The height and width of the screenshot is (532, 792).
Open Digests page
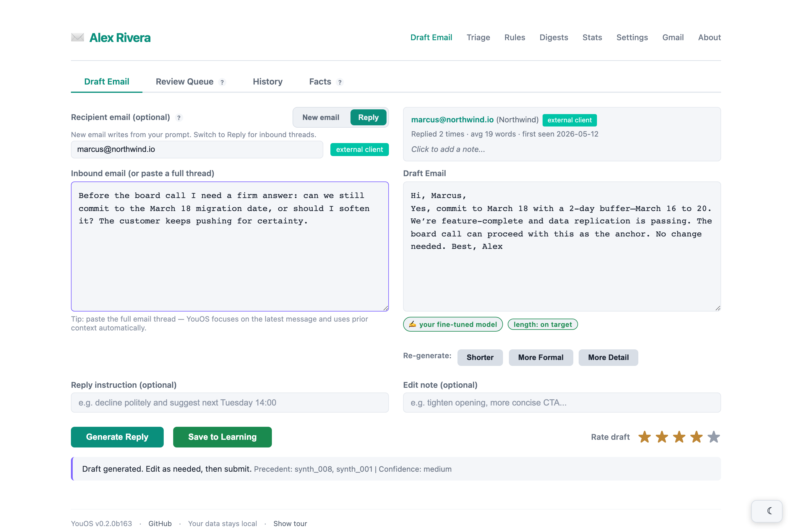(x=554, y=37)
